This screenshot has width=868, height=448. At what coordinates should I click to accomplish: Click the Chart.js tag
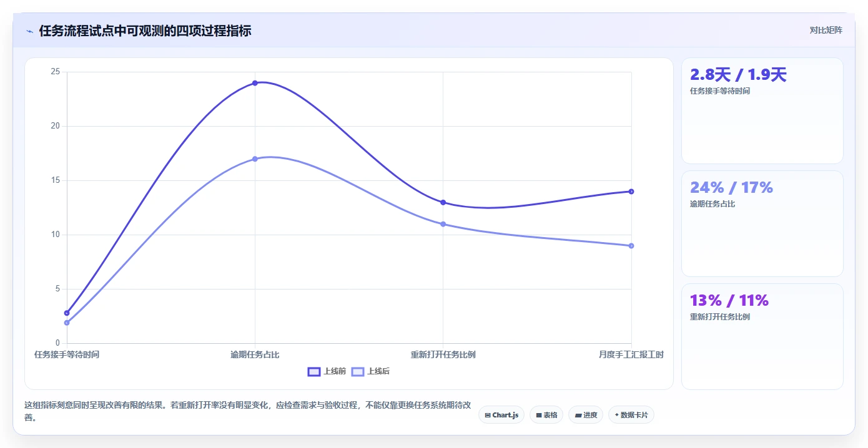(501, 415)
